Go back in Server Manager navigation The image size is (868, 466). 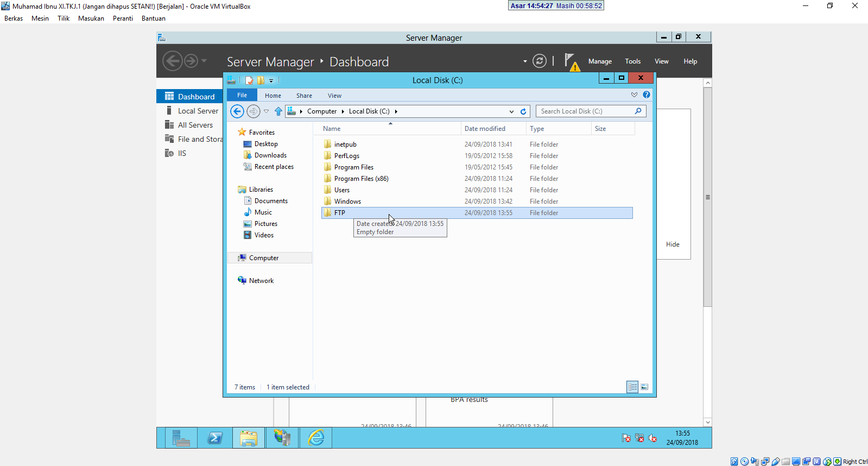(173, 61)
